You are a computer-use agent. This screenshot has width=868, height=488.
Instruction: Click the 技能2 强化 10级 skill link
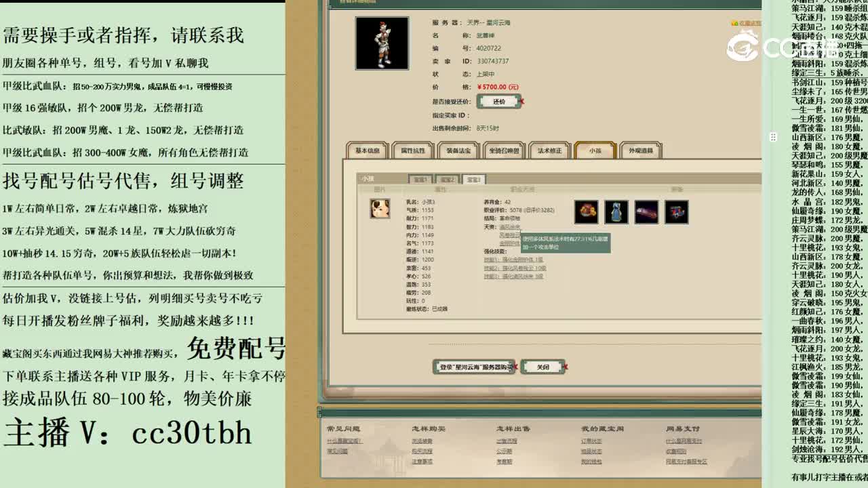coord(515,268)
